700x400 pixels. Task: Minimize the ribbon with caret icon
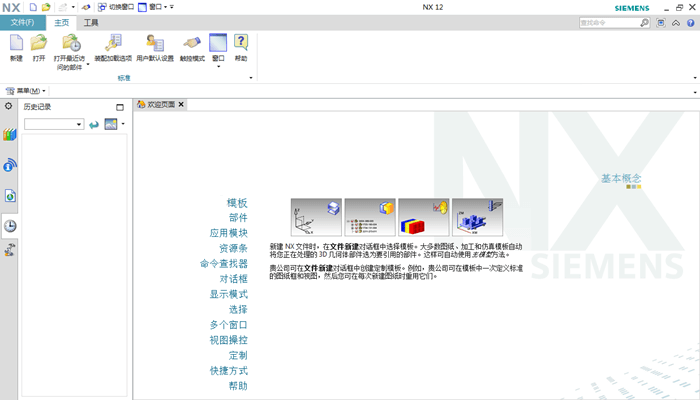pyautogui.click(x=676, y=23)
